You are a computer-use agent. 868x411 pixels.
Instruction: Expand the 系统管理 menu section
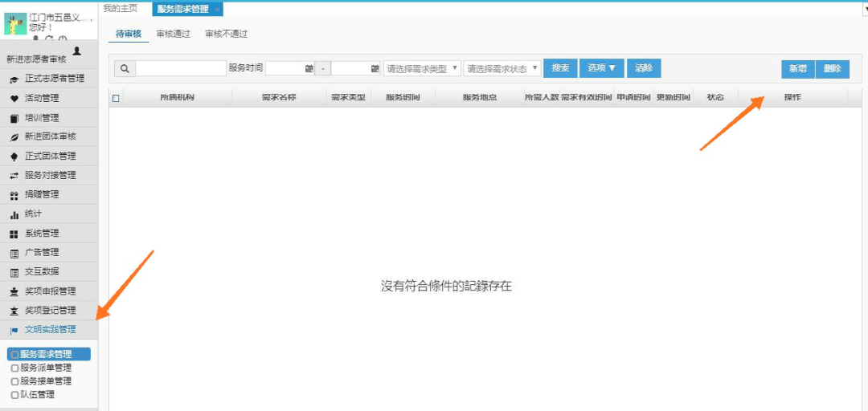click(49, 234)
